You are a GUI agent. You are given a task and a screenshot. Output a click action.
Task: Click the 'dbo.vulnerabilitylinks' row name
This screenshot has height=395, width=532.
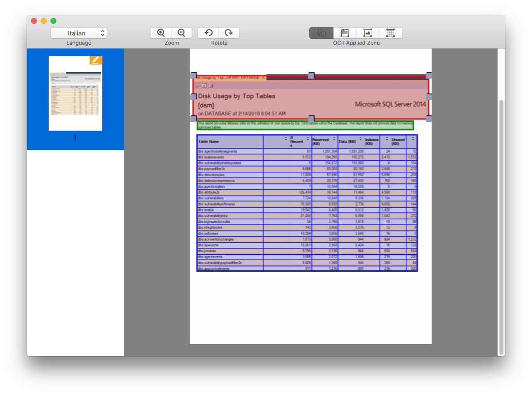point(213,215)
